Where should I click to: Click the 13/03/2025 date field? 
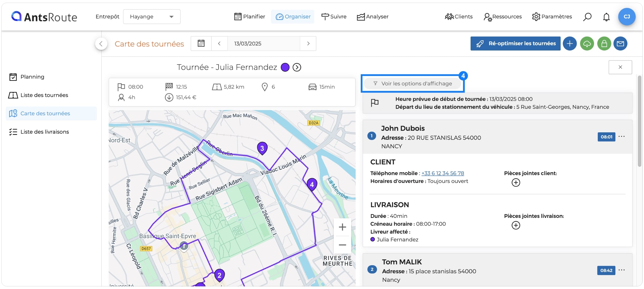pos(263,43)
